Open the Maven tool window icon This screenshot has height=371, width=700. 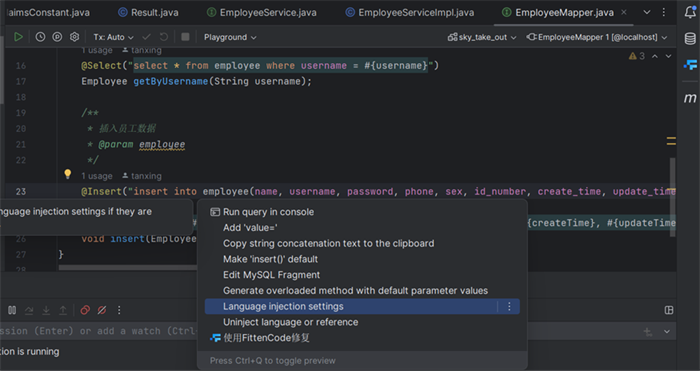(x=690, y=98)
